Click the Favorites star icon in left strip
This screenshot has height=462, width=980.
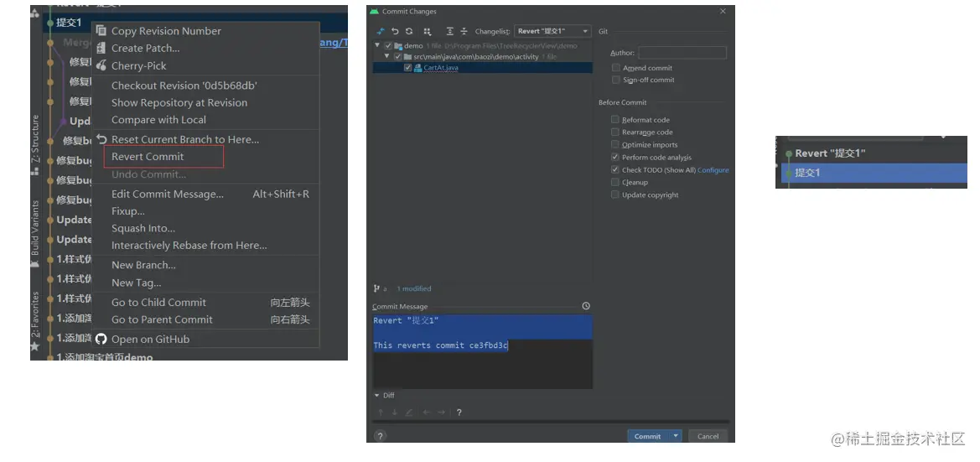tap(35, 346)
